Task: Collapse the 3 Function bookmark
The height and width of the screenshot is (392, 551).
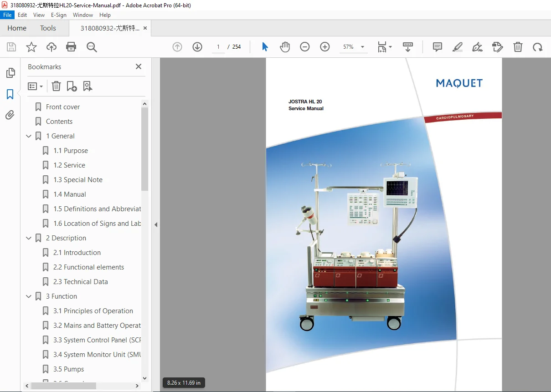Action: point(29,296)
